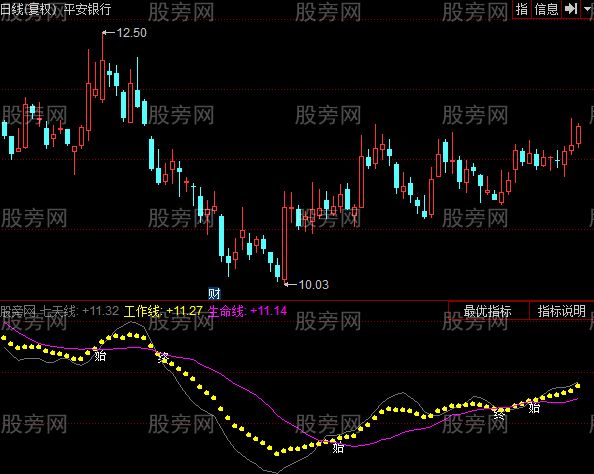This screenshot has height=474, width=594.
Task: Open the 最优指标 tab
Action: 488,311
